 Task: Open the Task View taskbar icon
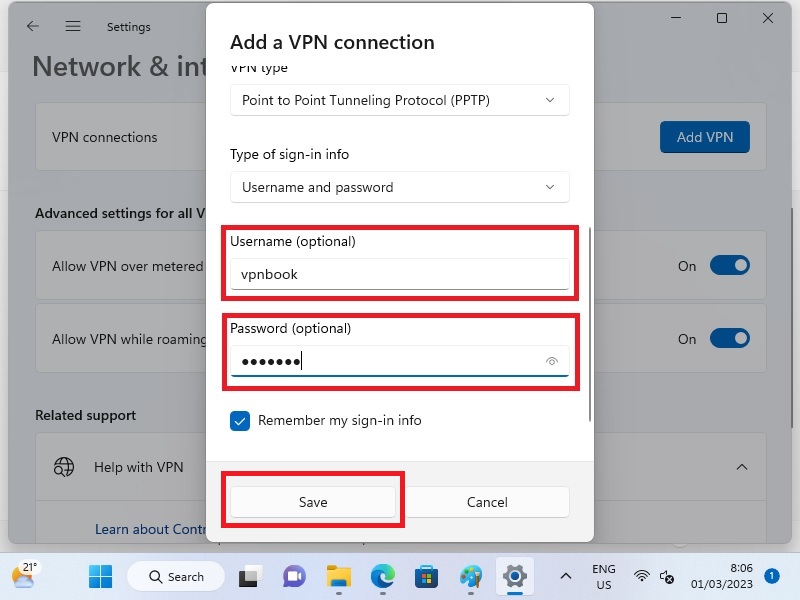[249, 576]
